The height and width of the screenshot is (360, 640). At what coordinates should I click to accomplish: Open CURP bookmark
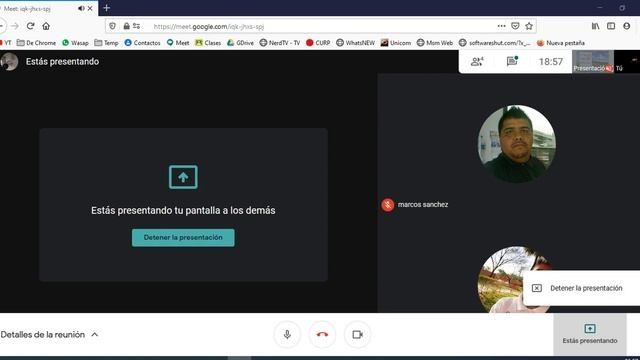click(x=318, y=42)
